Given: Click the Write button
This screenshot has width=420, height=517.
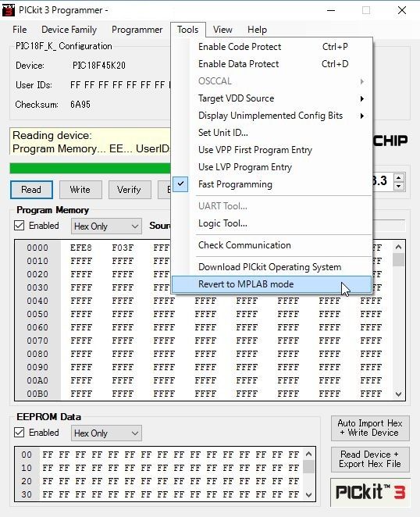Looking at the screenshot, I should pos(80,190).
